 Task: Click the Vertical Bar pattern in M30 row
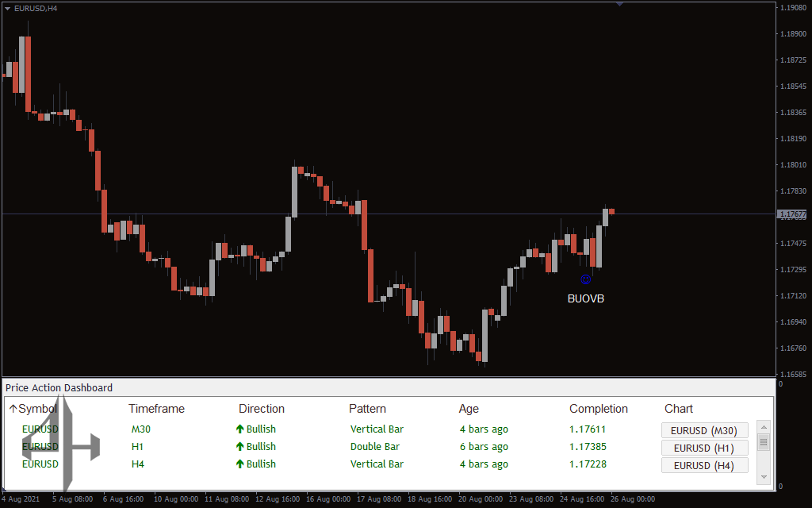coord(377,429)
